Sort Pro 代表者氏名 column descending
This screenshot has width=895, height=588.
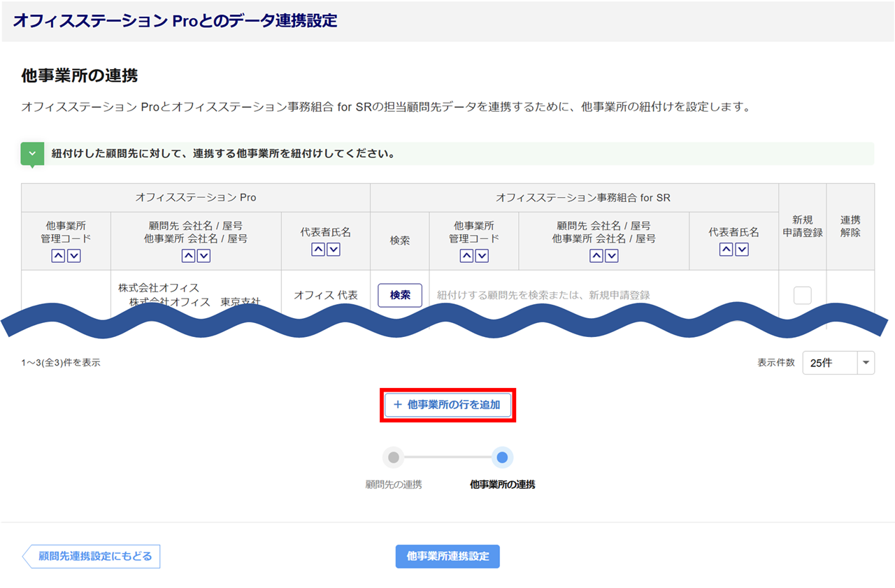point(334,250)
